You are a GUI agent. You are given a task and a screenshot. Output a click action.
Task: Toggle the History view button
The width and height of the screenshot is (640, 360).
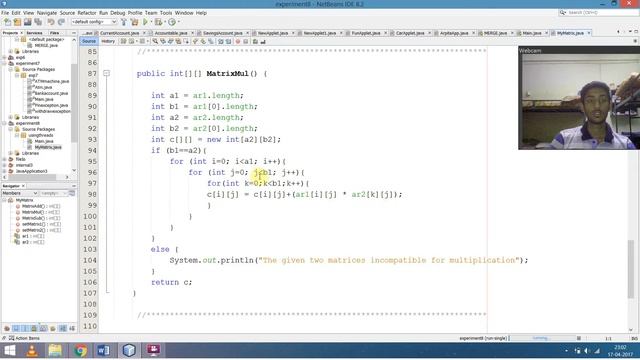(x=108, y=41)
